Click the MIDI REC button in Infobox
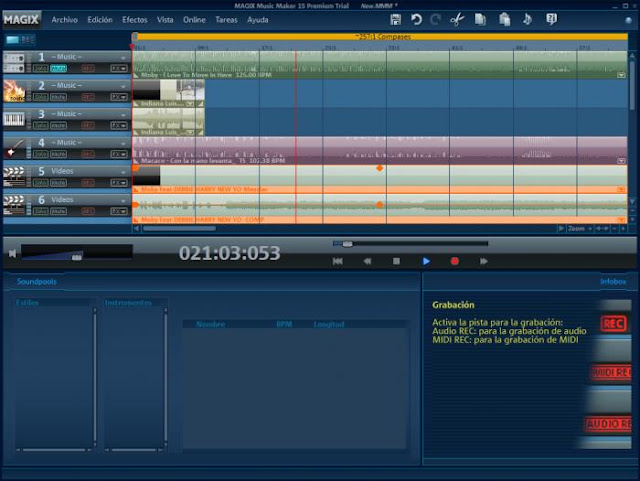This screenshot has width=640, height=481. tap(611, 372)
